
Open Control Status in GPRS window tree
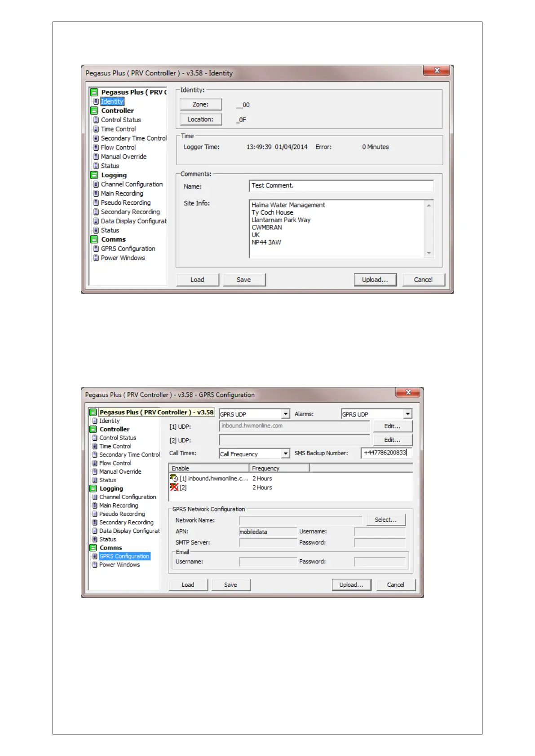[117, 438]
